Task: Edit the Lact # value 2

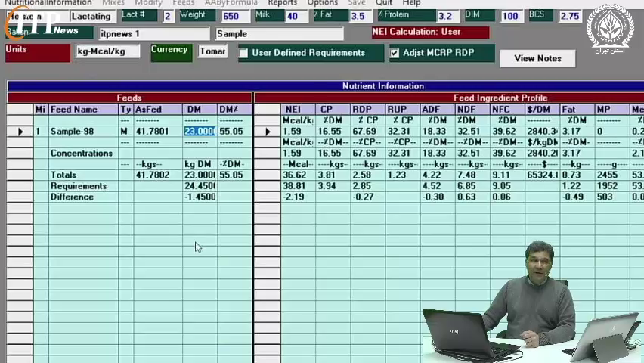Action: click(168, 17)
